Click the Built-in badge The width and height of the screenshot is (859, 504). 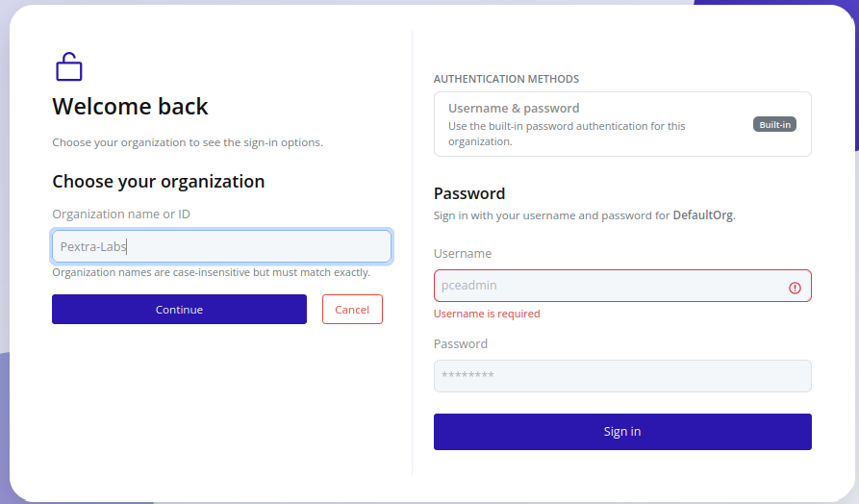774,124
